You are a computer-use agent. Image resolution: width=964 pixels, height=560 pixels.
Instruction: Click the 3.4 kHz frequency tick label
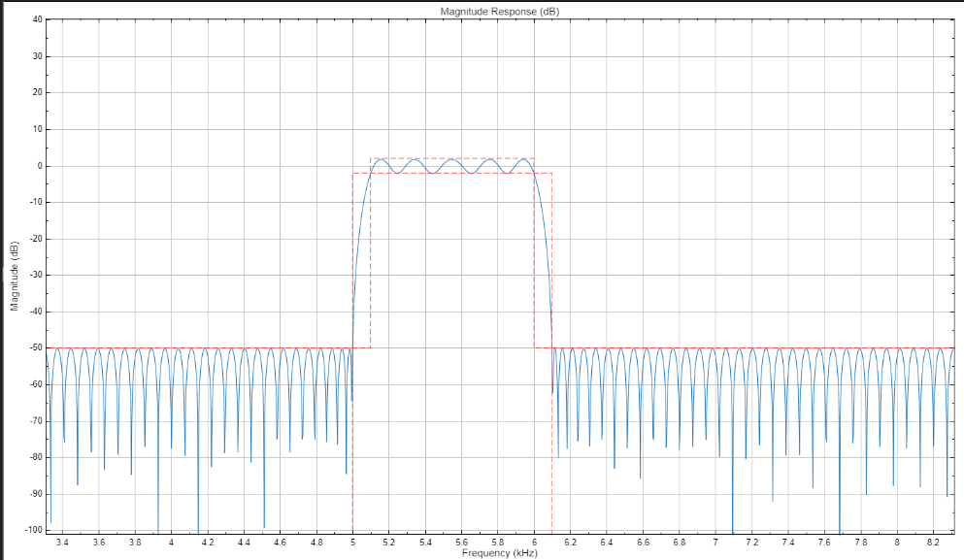(62, 542)
